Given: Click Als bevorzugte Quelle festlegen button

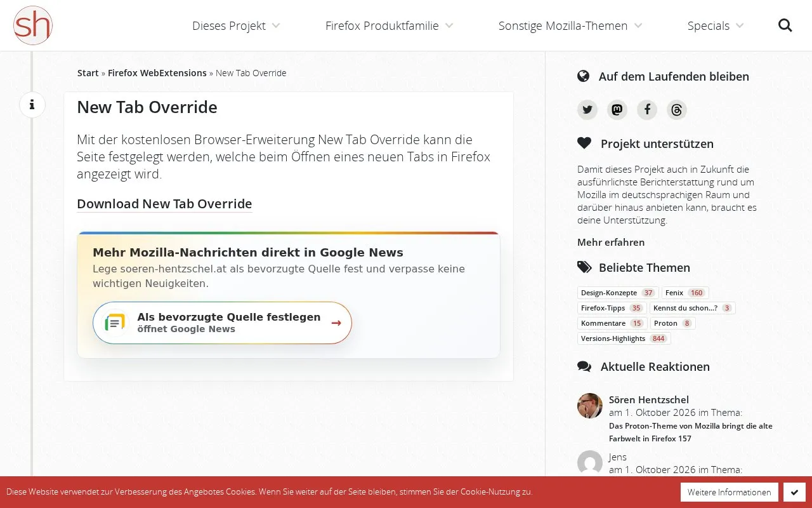Looking at the screenshot, I should (x=222, y=323).
